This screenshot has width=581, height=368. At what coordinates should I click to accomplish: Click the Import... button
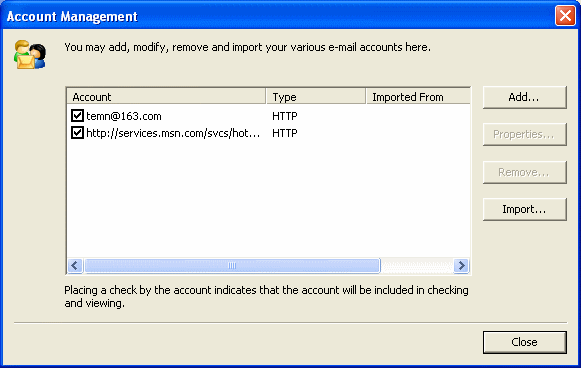pos(524,209)
